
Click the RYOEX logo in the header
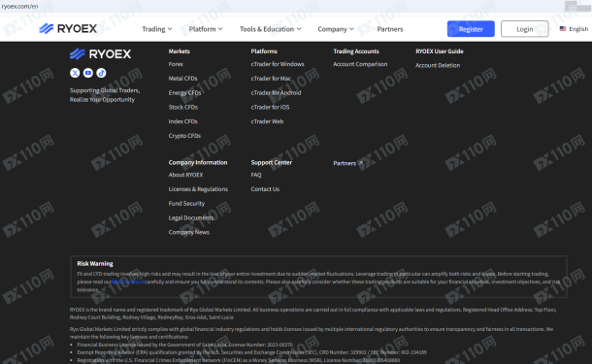click(68, 29)
